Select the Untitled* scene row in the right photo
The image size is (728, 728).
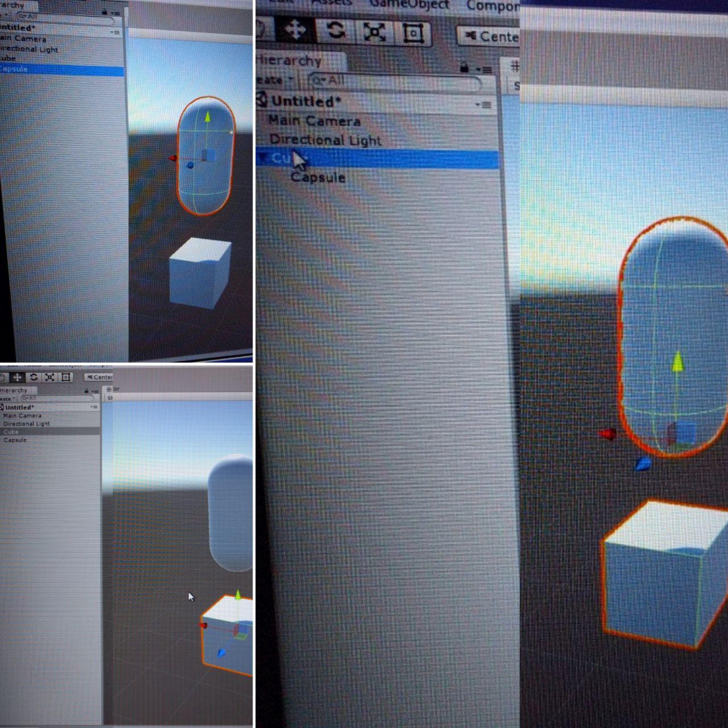pyautogui.click(x=377, y=102)
